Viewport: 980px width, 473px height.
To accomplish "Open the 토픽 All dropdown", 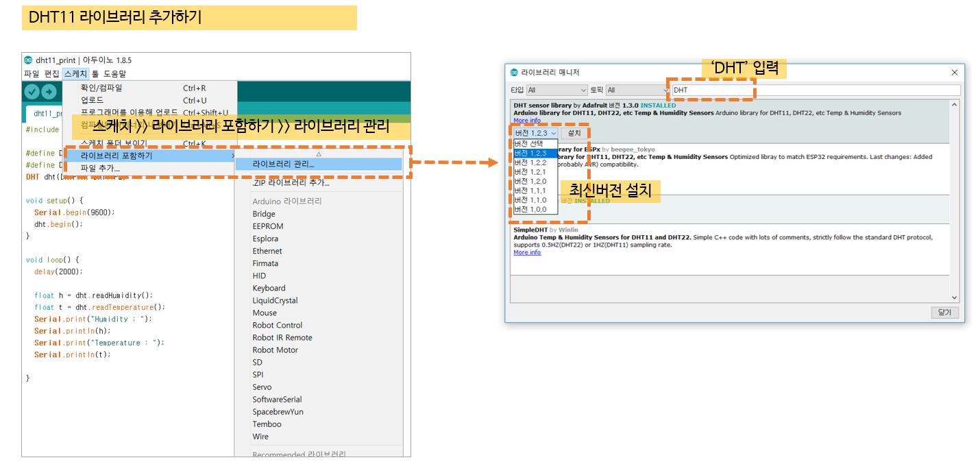I will pos(637,90).
